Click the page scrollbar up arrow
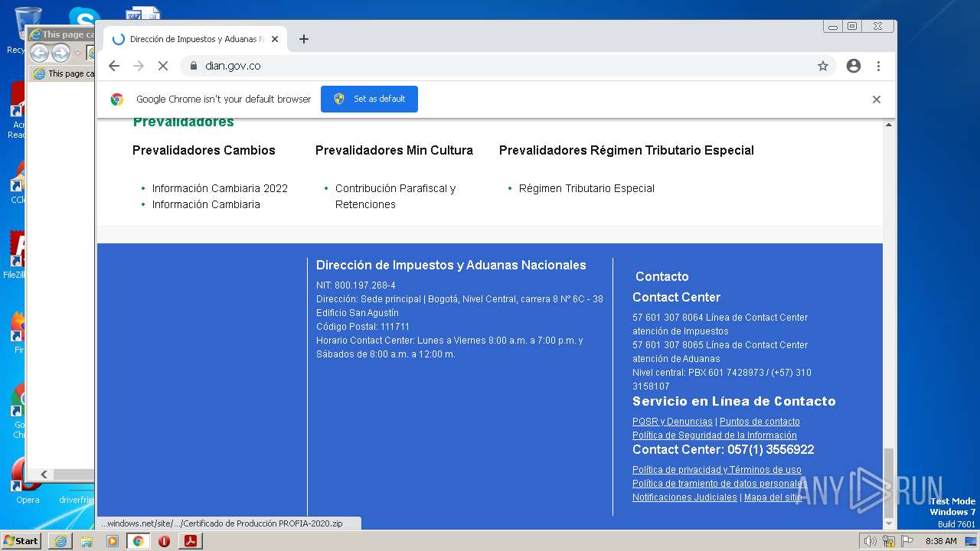Image resolution: width=980 pixels, height=551 pixels. coord(889,125)
